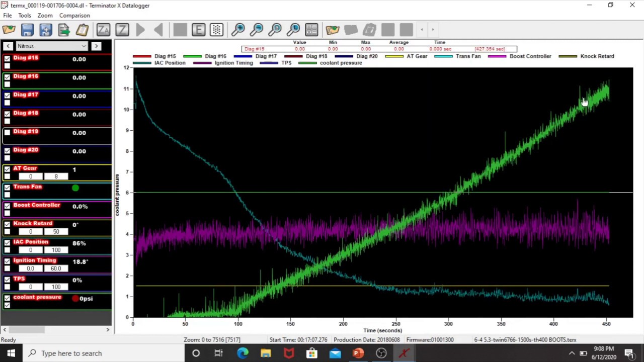The image size is (644, 362).
Task: Click the Z zoom toolbar icon
Action: (x=122, y=30)
